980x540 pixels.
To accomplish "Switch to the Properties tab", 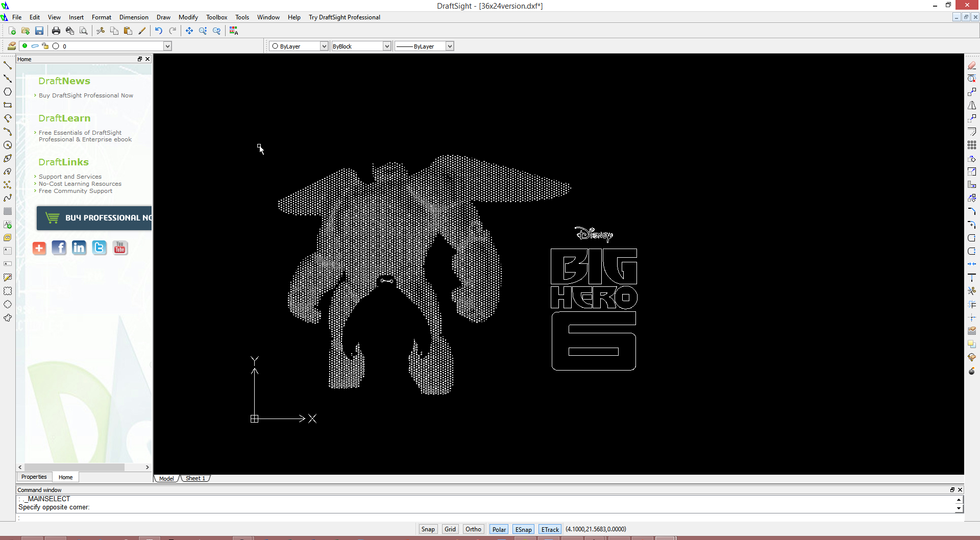I will [x=34, y=477].
